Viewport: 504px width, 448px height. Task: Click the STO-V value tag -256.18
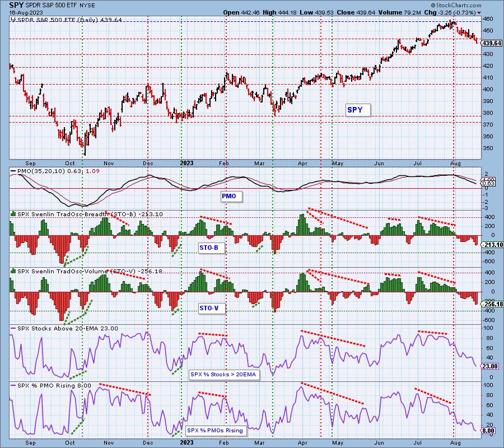492,304
